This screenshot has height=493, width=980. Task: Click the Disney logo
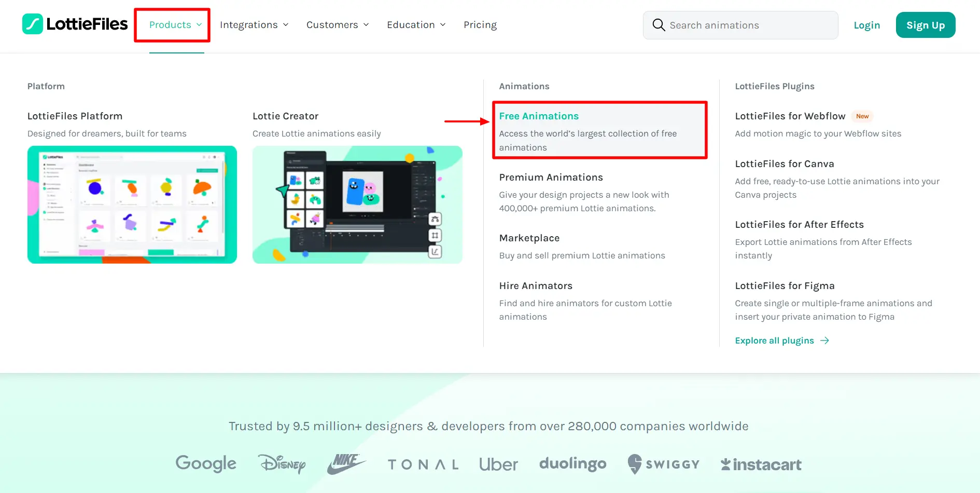pyautogui.click(x=282, y=463)
